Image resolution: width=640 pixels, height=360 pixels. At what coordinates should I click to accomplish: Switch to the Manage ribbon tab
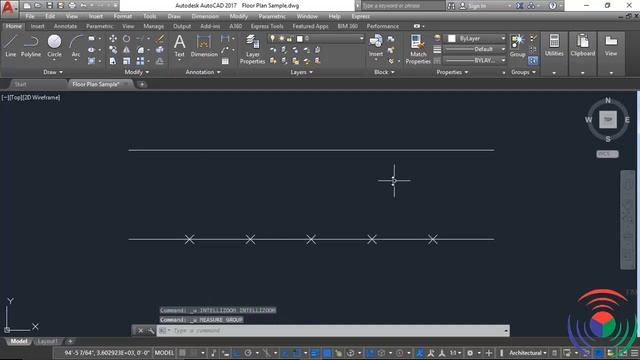[x=153, y=26]
